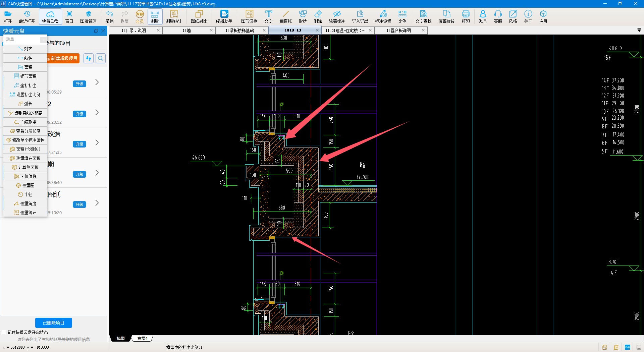Expand the 图纸 project row
Image resolution: width=644 pixels, height=352 pixels.
point(97,203)
